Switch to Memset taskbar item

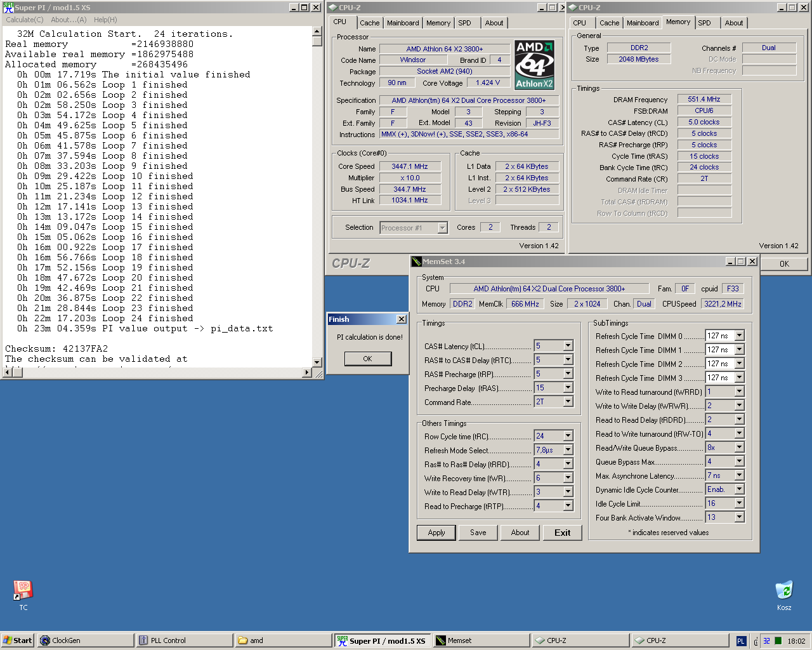tap(481, 640)
